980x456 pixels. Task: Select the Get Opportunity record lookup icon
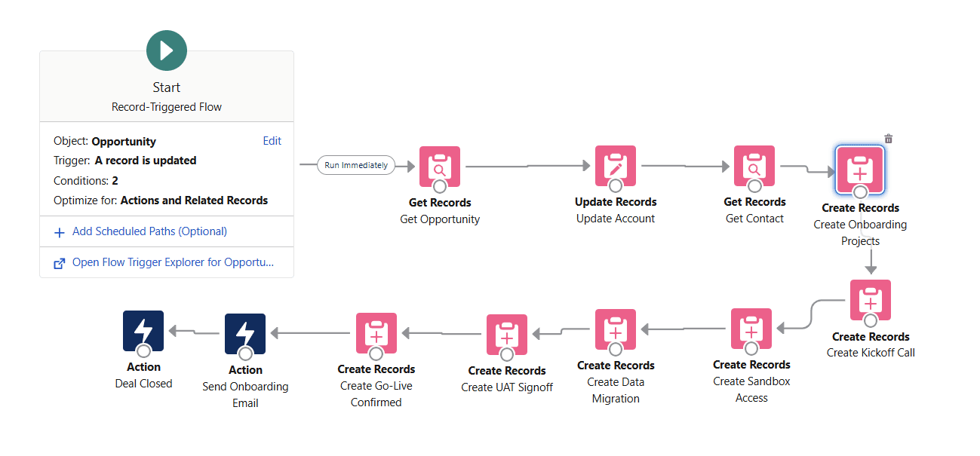pyautogui.click(x=440, y=166)
